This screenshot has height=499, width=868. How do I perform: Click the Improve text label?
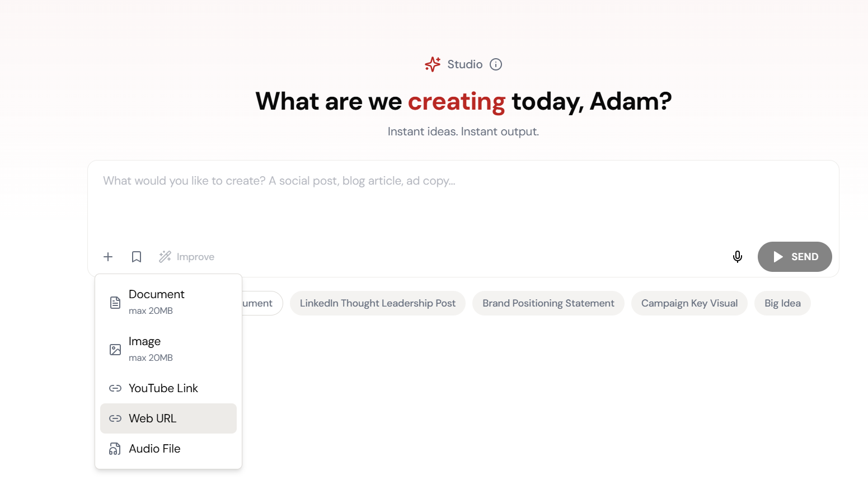tap(195, 256)
